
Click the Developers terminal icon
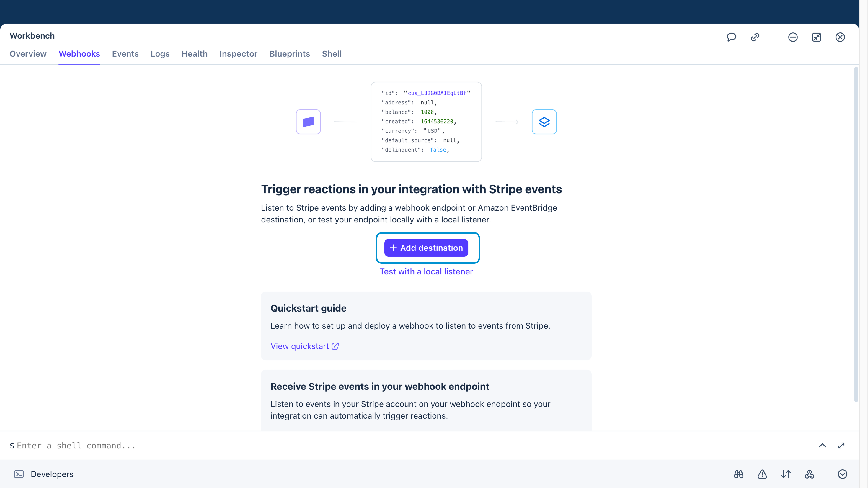19,474
